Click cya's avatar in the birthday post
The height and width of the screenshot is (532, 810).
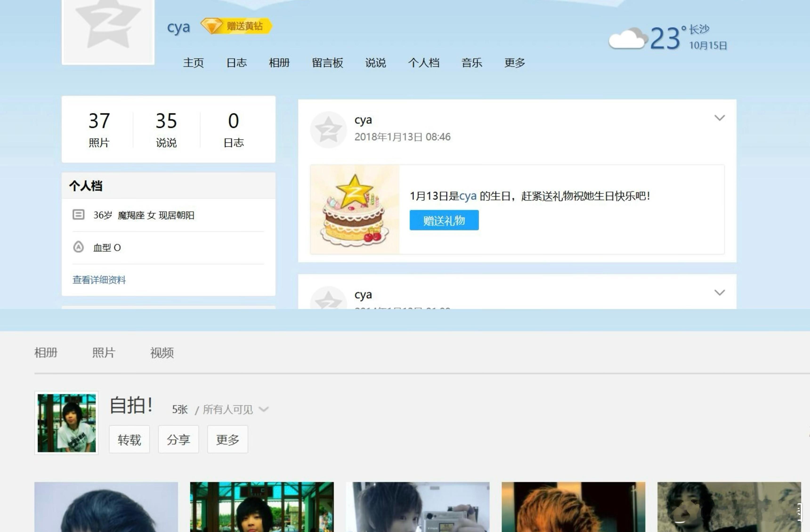[x=328, y=130]
